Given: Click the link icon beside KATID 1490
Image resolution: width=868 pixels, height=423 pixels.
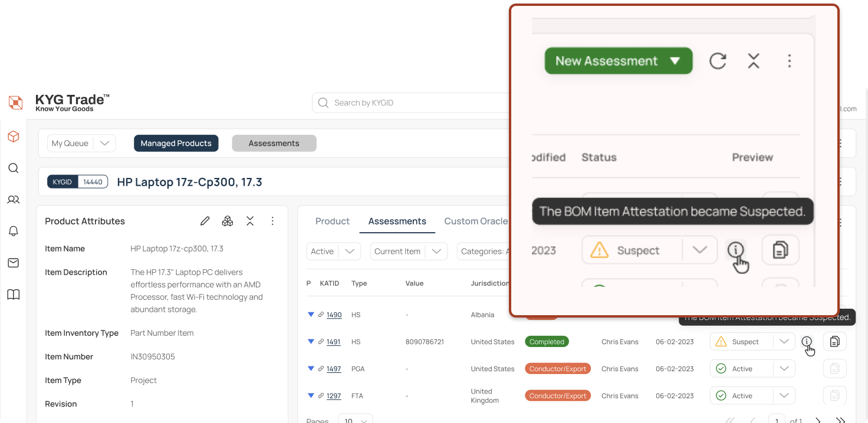Looking at the screenshot, I should coord(321,315).
